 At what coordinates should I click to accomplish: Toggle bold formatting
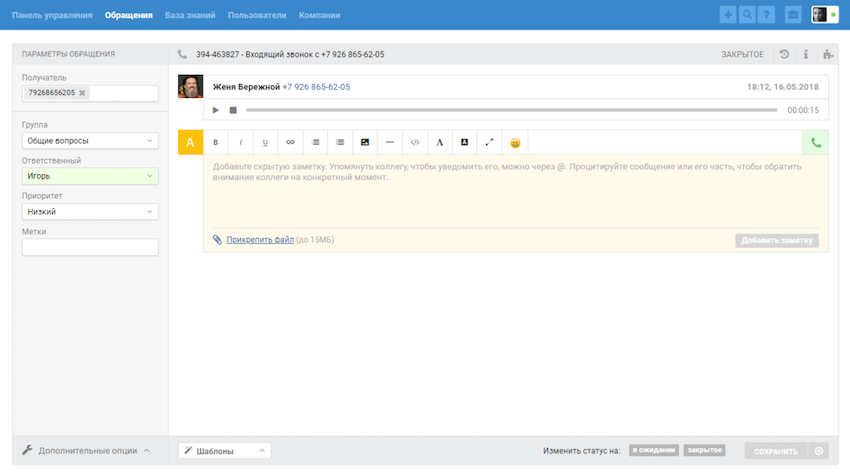coord(216,143)
